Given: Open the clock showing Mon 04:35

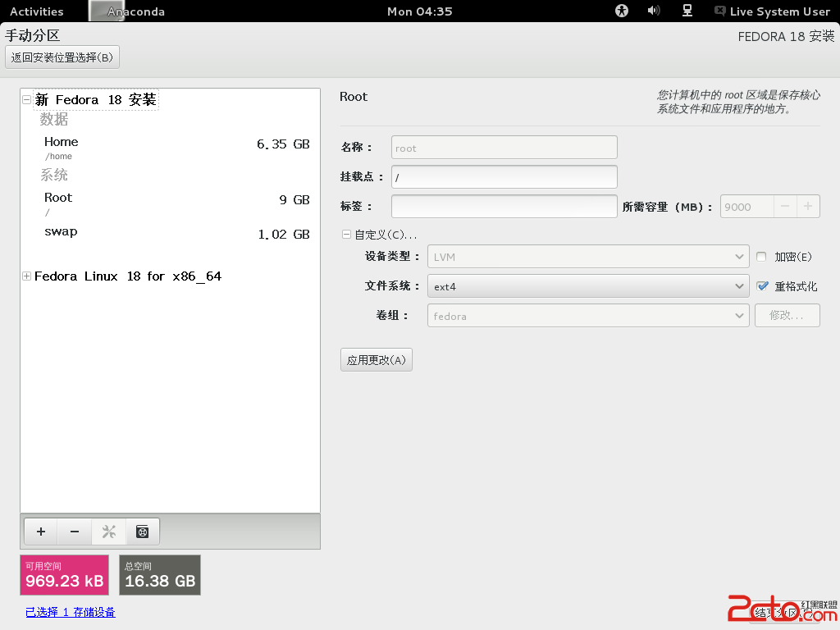Looking at the screenshot, I should pos(419,11).
